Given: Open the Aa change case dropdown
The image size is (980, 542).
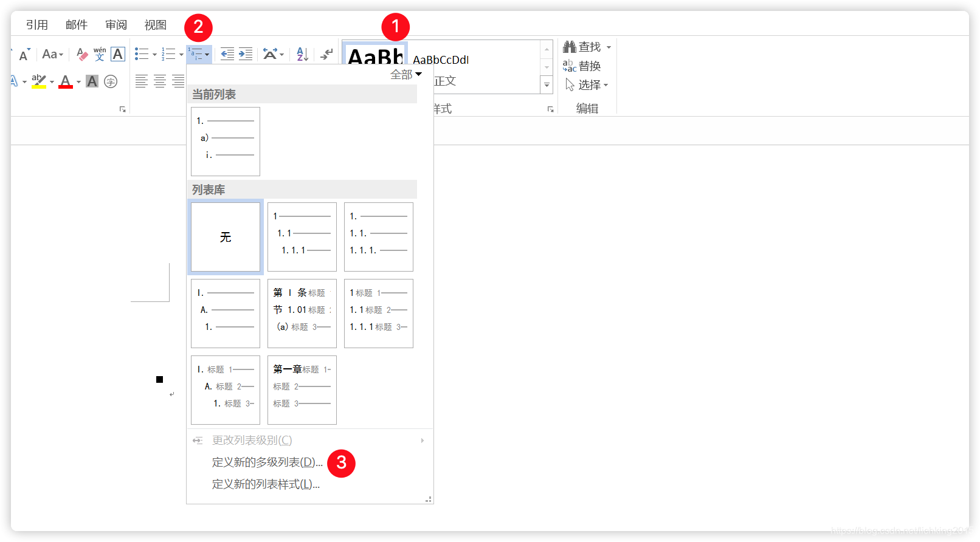Looking at the screenshot, I should pyautogui.click(x=52, y=54).
